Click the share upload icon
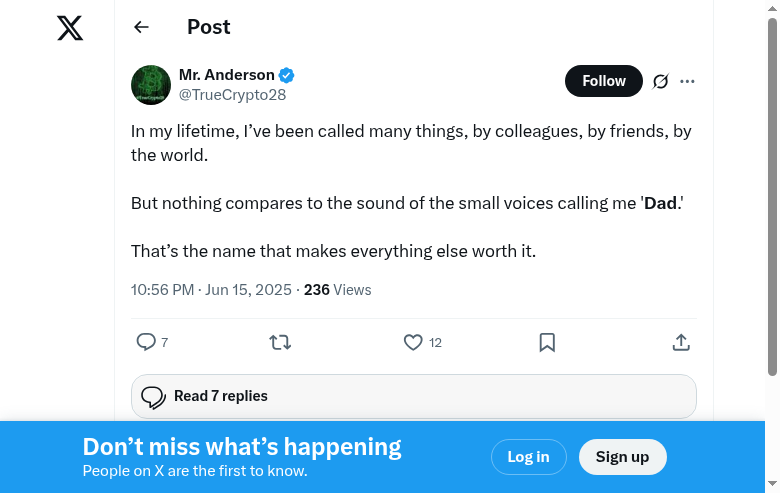The width and height of the screenshot is (780, 493). coord(681,342)
